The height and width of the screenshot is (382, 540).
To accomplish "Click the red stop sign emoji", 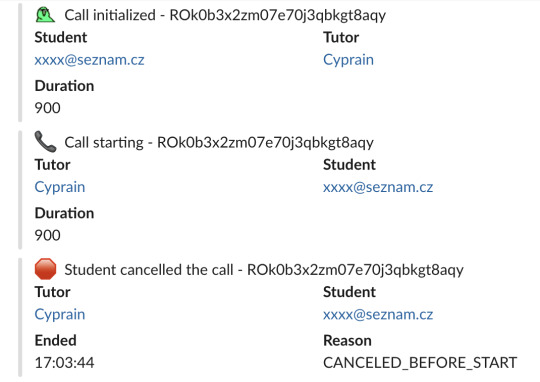I will (x=45, y=269).
